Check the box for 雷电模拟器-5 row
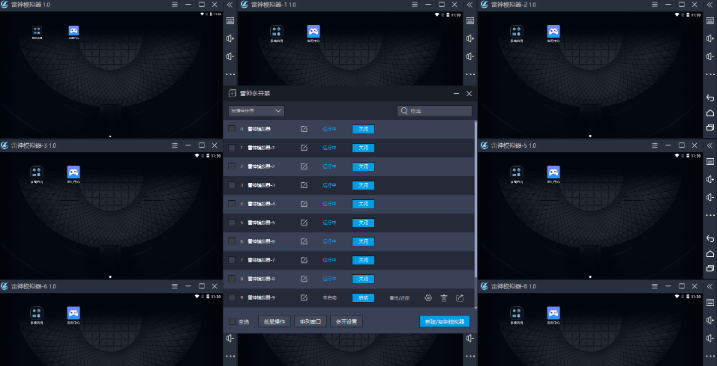This screenshot has height=366, width=717. (232, 223)
